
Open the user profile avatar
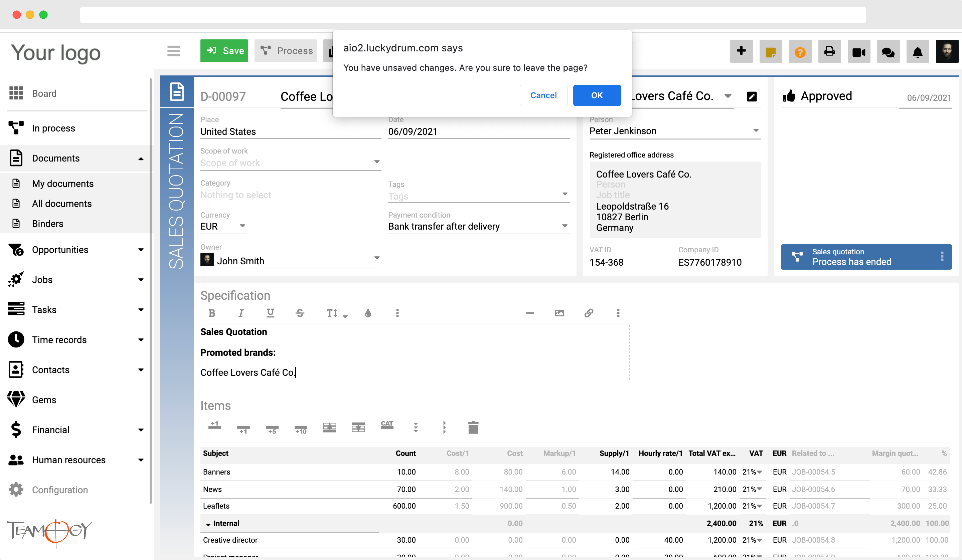[947, 51]
